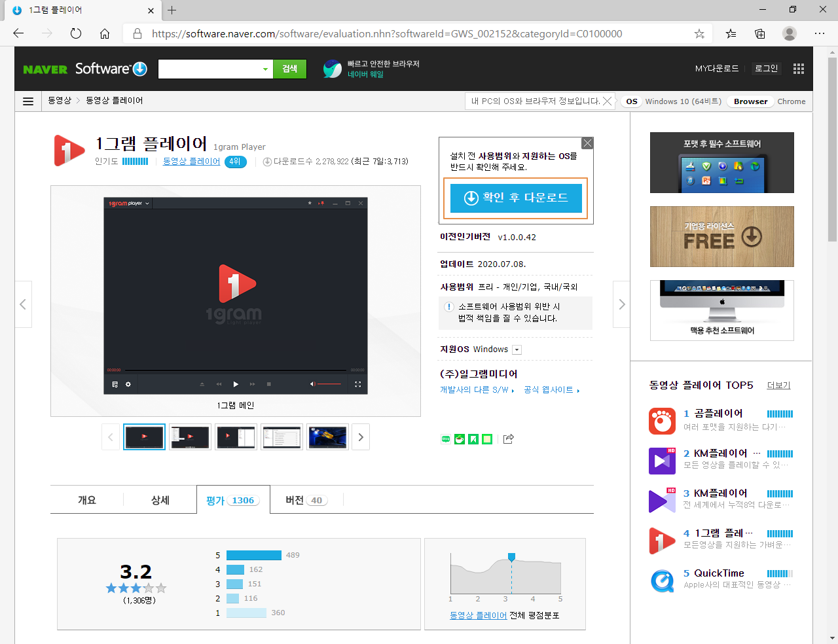The image size is (838, 644).
Task: Open browser collections icon
Action: (760, 33)
